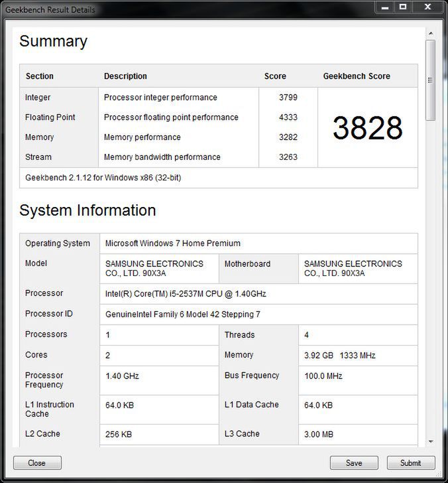The height and width of the screenshot is (483, 448).
Task: Click the Integer section label
Action: tap(38, 98)
